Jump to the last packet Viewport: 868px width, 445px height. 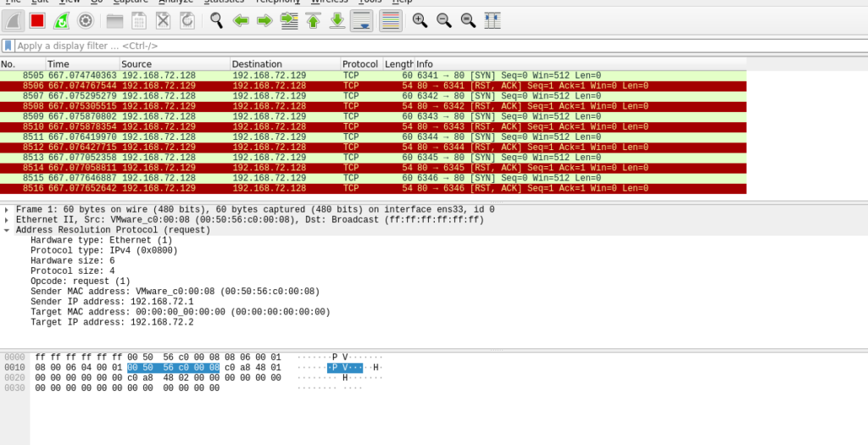point(337,20)
